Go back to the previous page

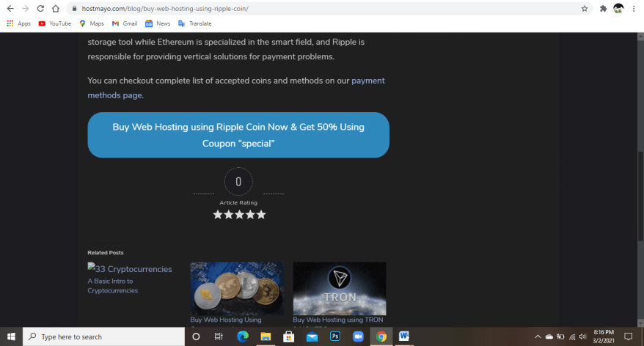coord(10,9)
